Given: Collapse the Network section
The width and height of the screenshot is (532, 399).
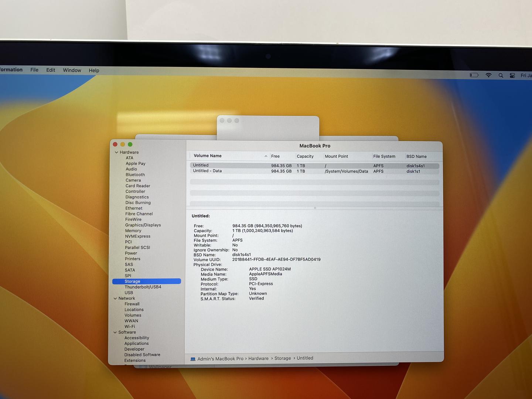Looking at the screenshot, I should pyautogui.click(x=115, y=299).
